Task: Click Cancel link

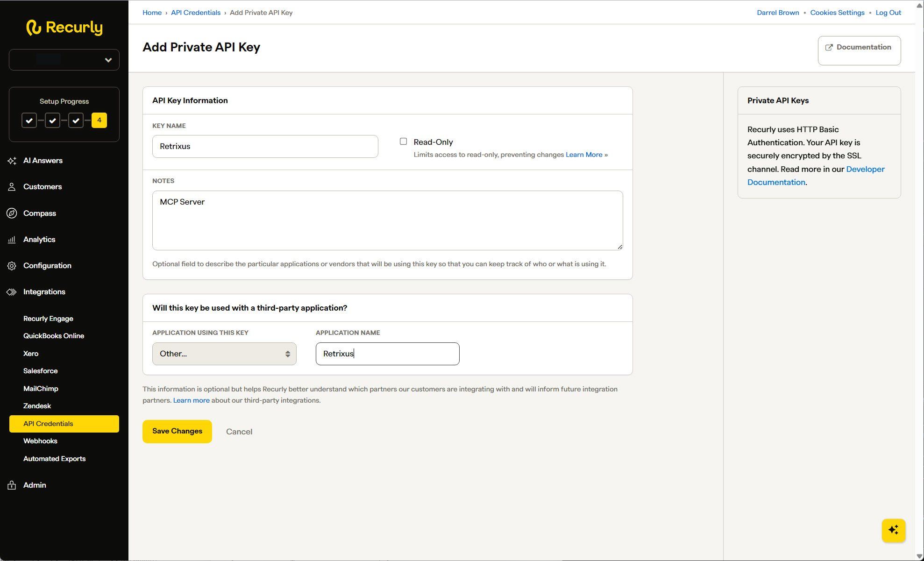Action: [x=239, y=432]
